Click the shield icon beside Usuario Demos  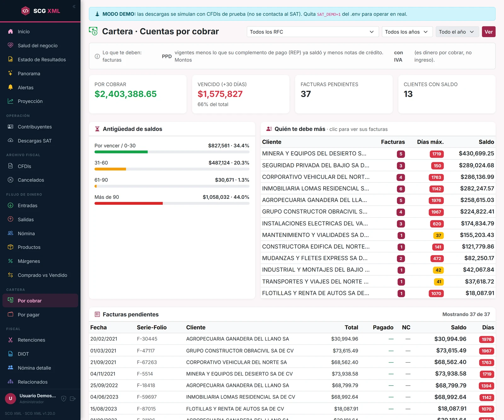[x=64, y=399]
